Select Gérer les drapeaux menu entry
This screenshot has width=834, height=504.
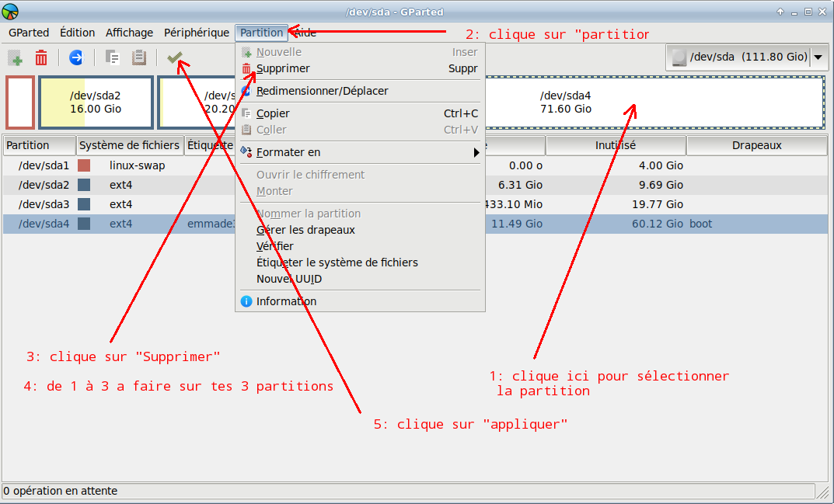click(x=305, y=230)
